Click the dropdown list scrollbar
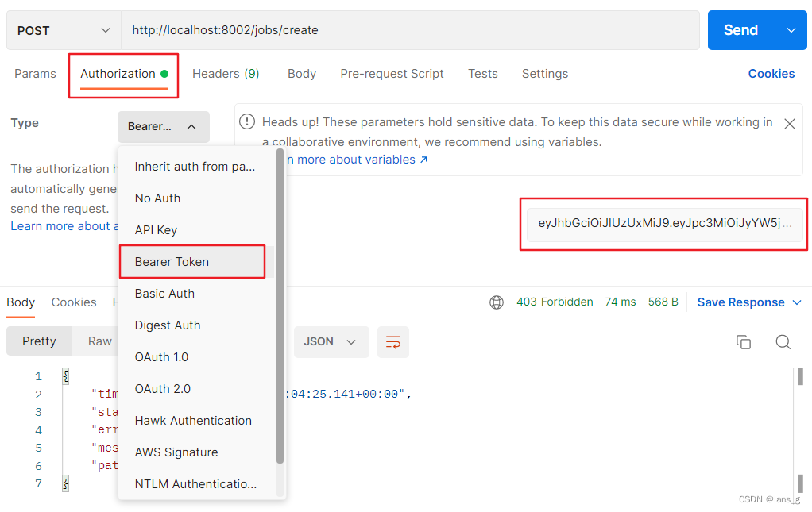The width and height of the screenshot is (812, 512). [x=280, y=306]
